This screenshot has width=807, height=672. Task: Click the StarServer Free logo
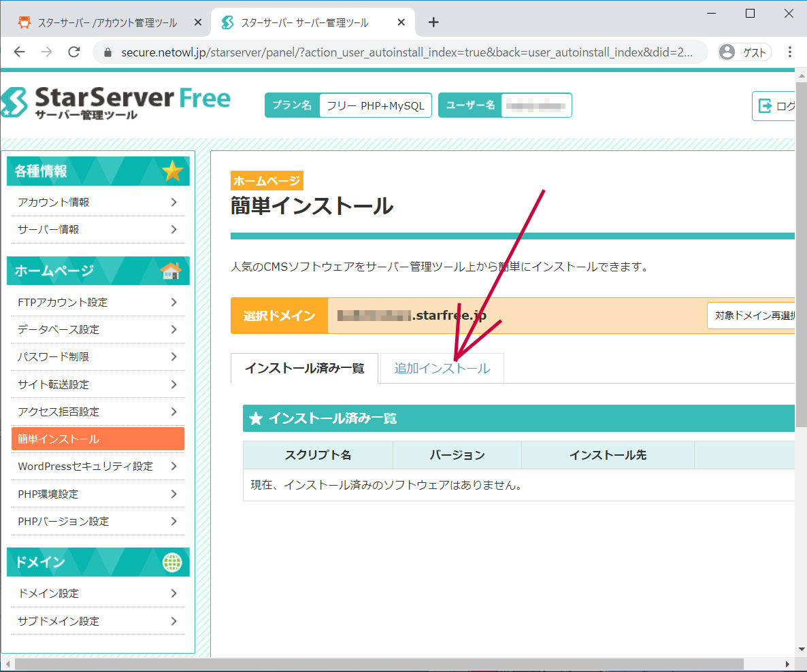click(x=116, y=103)
